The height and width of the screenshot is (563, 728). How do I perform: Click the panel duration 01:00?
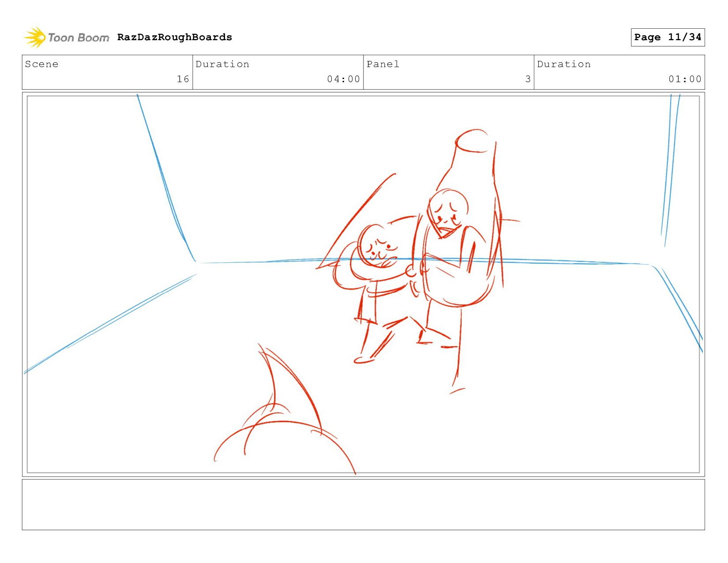click(685, 79)
